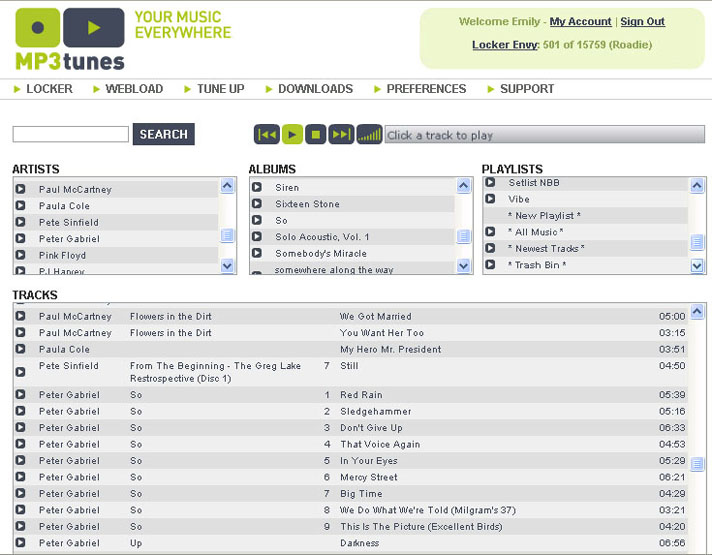Viewport: 712px width, 555px height.
Task: Play album Somebody's Miracle icon
Action: [x=257, y=253]
